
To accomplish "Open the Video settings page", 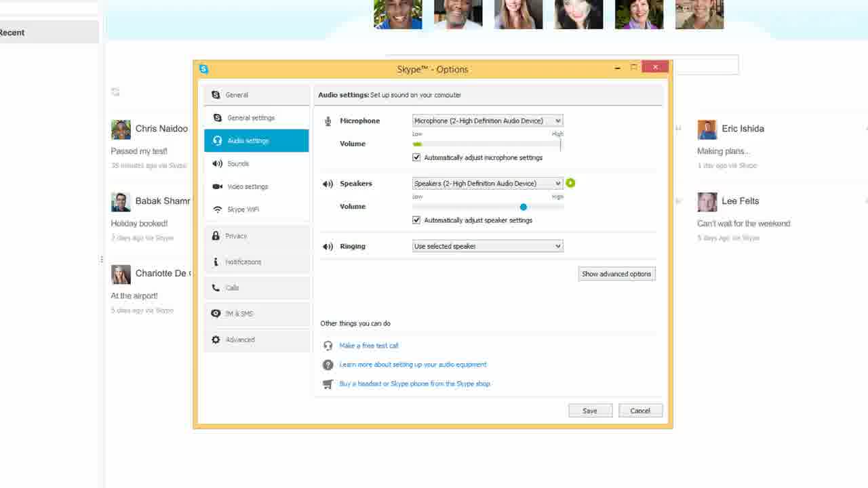I will (257, 187).
